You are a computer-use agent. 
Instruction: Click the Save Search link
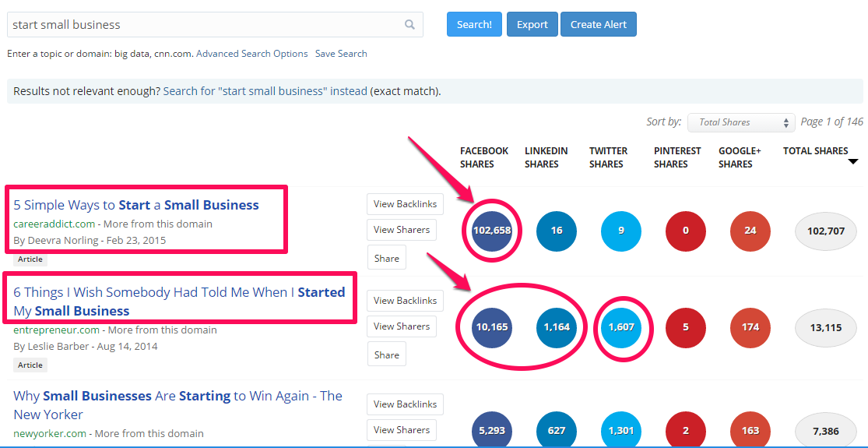[x=341, y=54]
